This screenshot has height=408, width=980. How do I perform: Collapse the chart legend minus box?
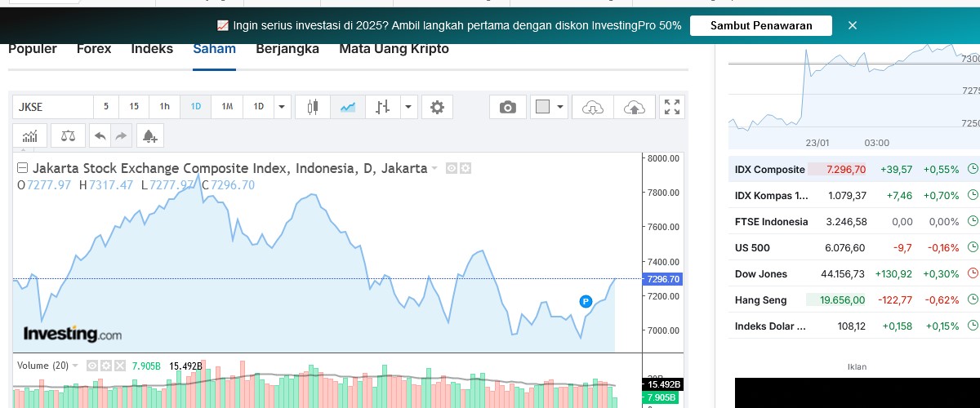(22, 168)
